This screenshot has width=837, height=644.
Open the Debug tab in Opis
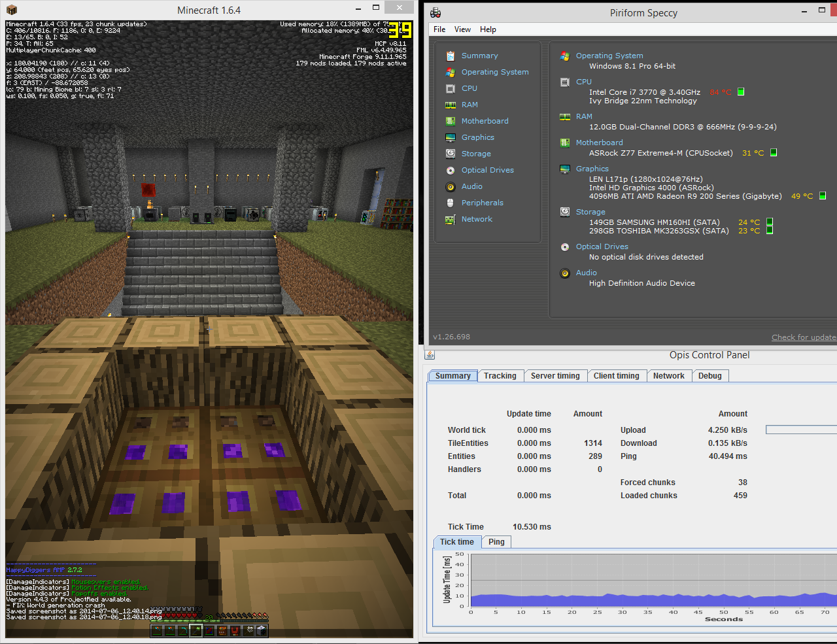[x=710, y=376]
